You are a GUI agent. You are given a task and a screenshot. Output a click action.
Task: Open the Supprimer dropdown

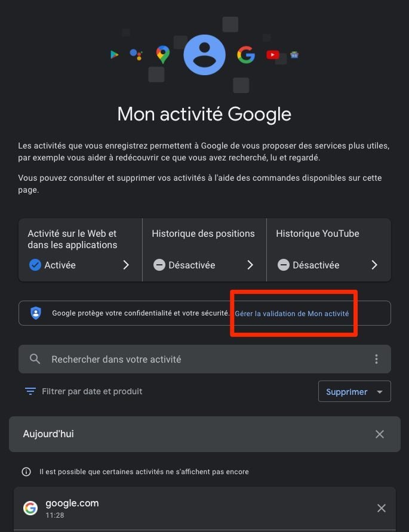354,391
